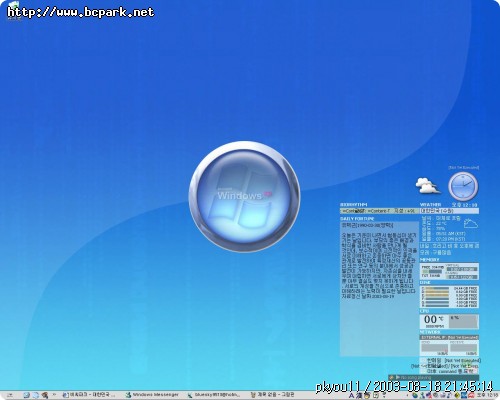Click the network Send traffic graph
Image resolution: width=500 pixels, height=400 pixels.
coord(434,348)
